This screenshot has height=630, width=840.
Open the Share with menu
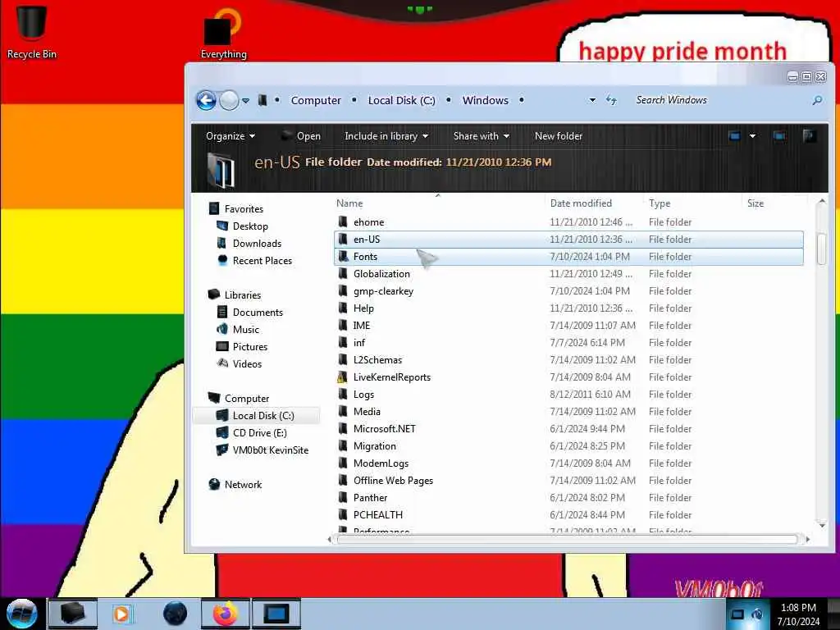pos(481,136)
